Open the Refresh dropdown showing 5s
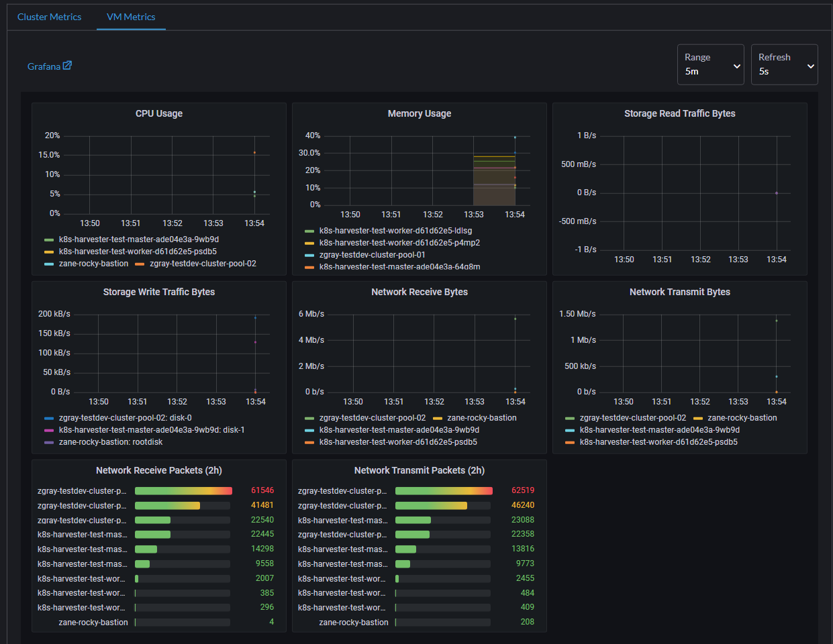 point(785,64)
